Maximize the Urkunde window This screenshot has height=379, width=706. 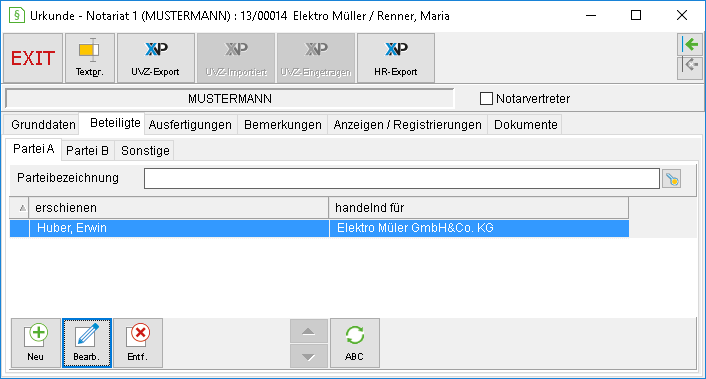point(636,15)
